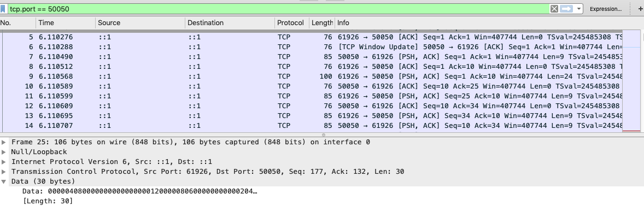
Task: Select packet number 5 at 6.110276
Action: click(x=312, y=37)
